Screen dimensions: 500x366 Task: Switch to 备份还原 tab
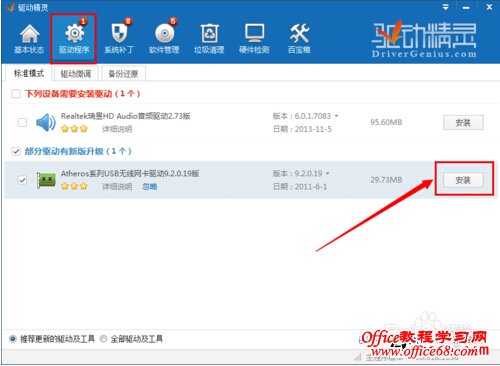pos(123,74)
